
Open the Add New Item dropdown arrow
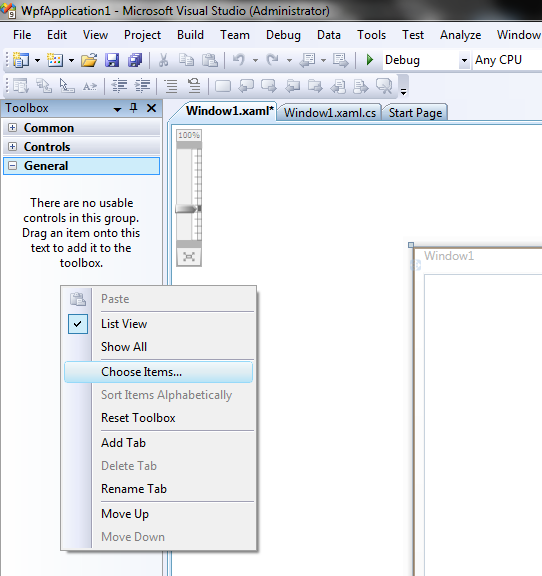[x=71, y=61]
